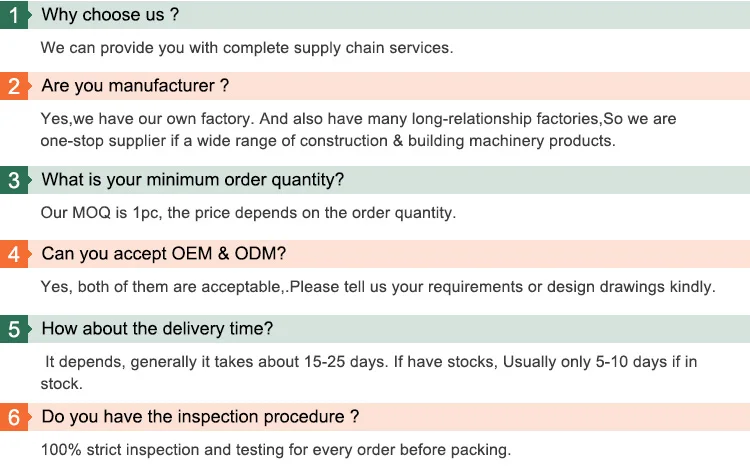
Task: Click the complete supply chain services answer
Action: tap(246, 47)
